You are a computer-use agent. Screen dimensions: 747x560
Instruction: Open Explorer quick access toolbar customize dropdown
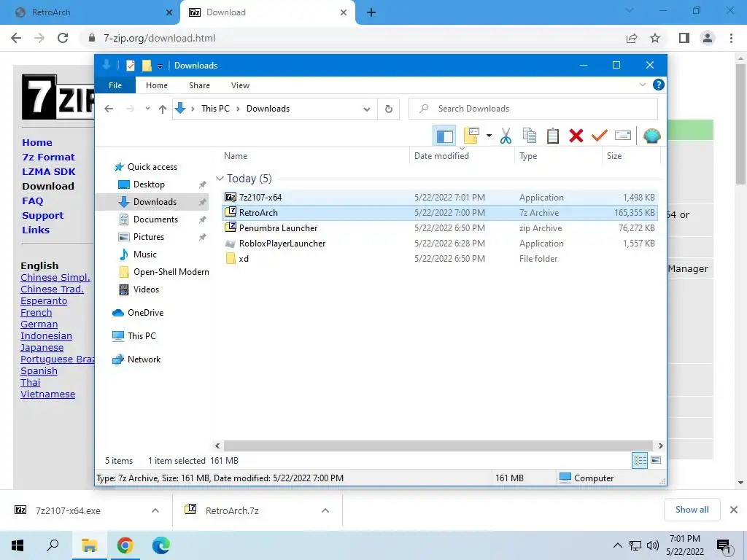point(160,66)
